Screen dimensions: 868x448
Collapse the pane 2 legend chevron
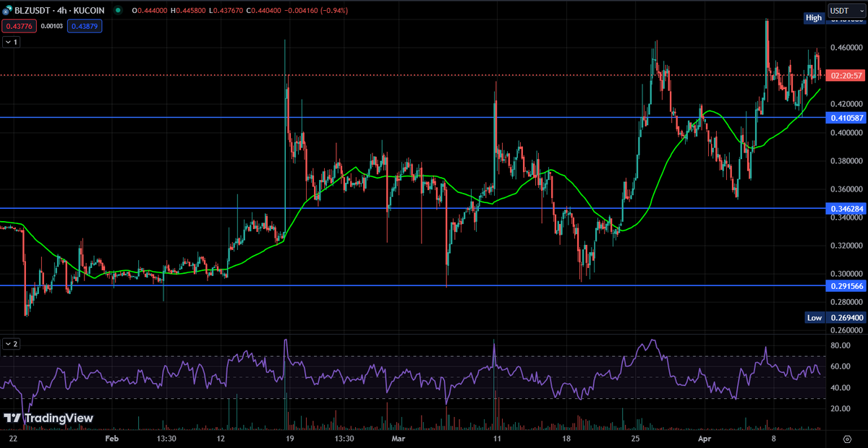[x=11, y=344]
